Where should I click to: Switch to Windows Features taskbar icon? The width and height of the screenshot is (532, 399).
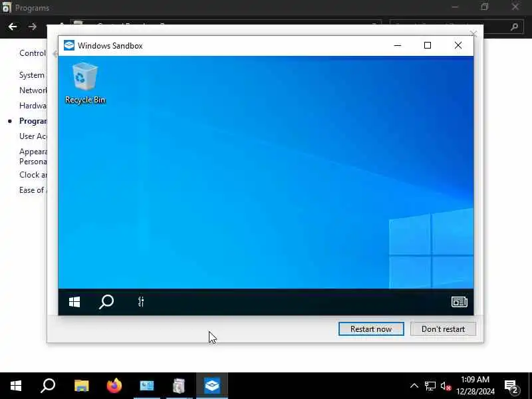179,386
